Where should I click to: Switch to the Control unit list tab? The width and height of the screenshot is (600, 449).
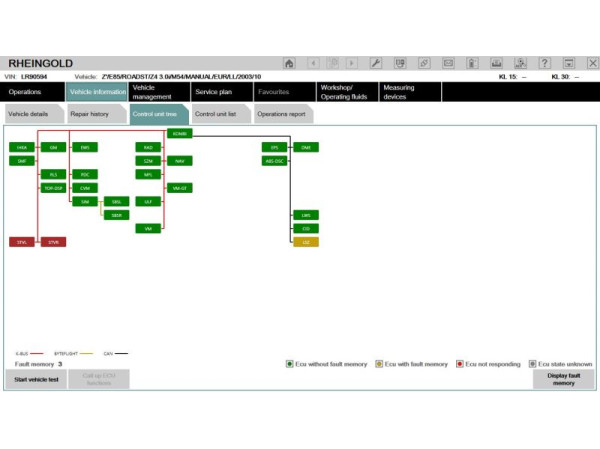pyautogui.click(x=216, y=115)
